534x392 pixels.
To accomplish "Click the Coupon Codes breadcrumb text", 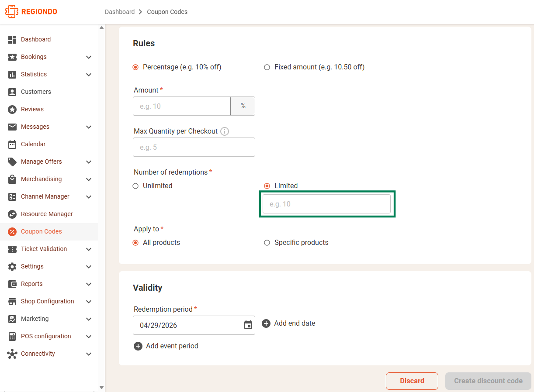I will (x=167, y=12).
